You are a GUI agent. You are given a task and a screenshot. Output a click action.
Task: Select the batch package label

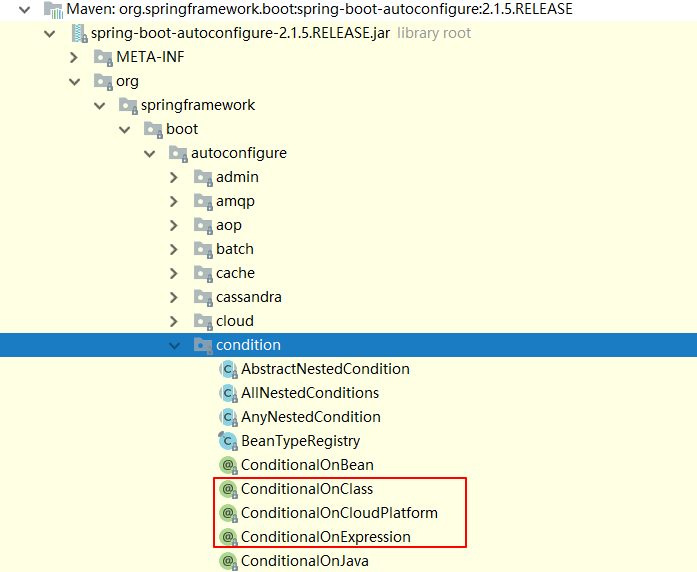[x=235, y=249]
